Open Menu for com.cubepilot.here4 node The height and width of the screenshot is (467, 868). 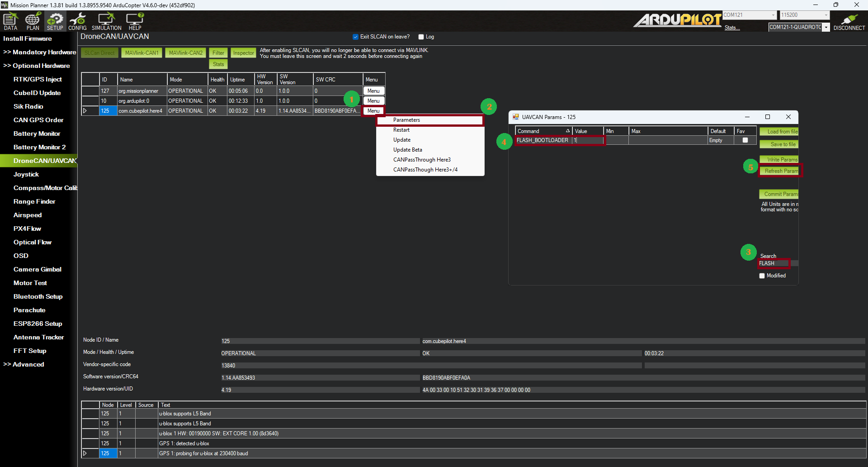point(373,111)
